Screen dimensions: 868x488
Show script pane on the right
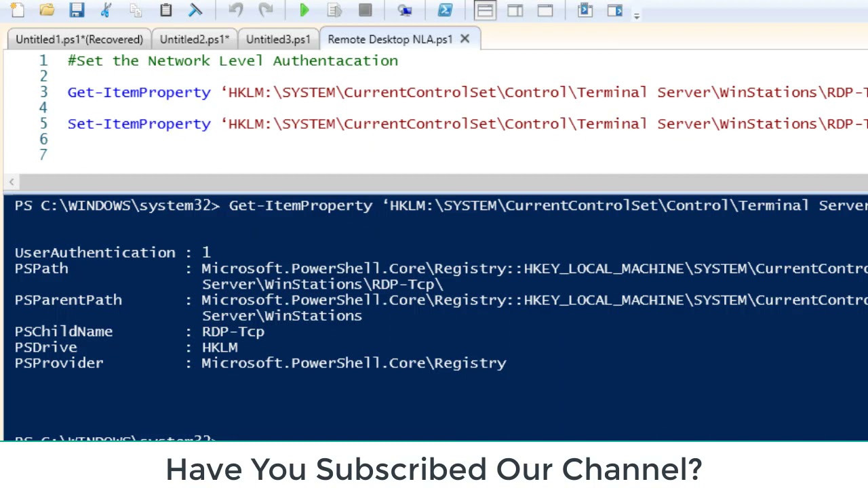pos(515,10)
